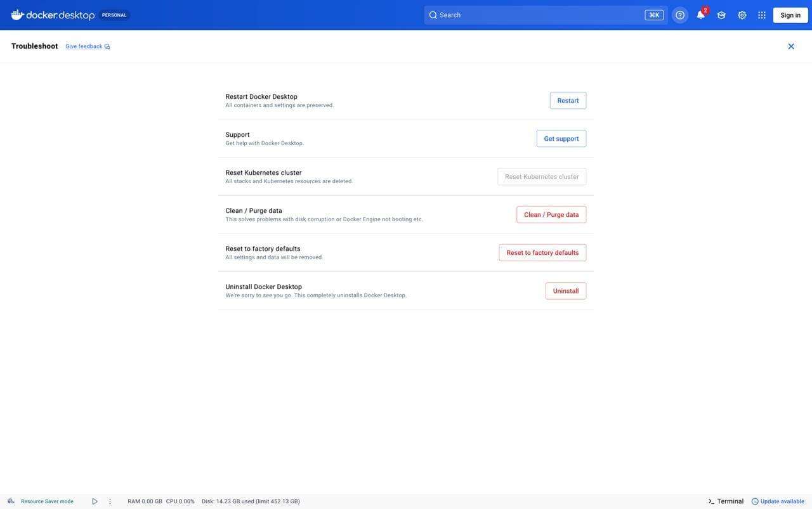Open the notifications bell icon
This screenshot has width=812, height=509.
point(701,15)
